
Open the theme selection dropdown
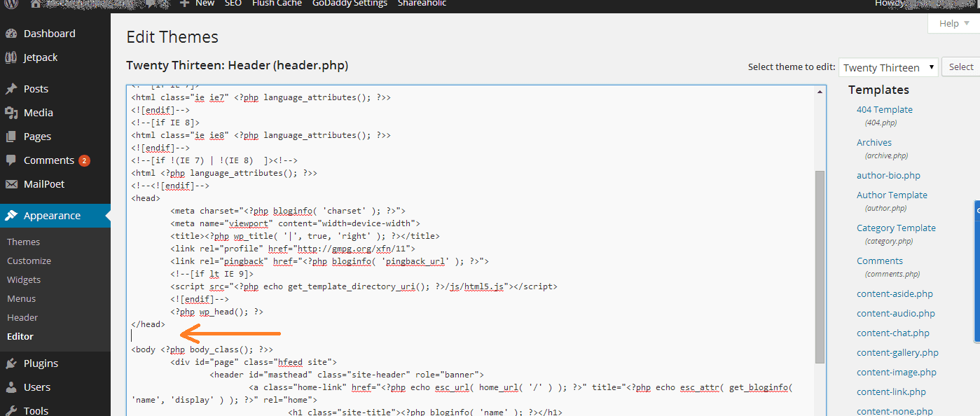pos(888,67)
